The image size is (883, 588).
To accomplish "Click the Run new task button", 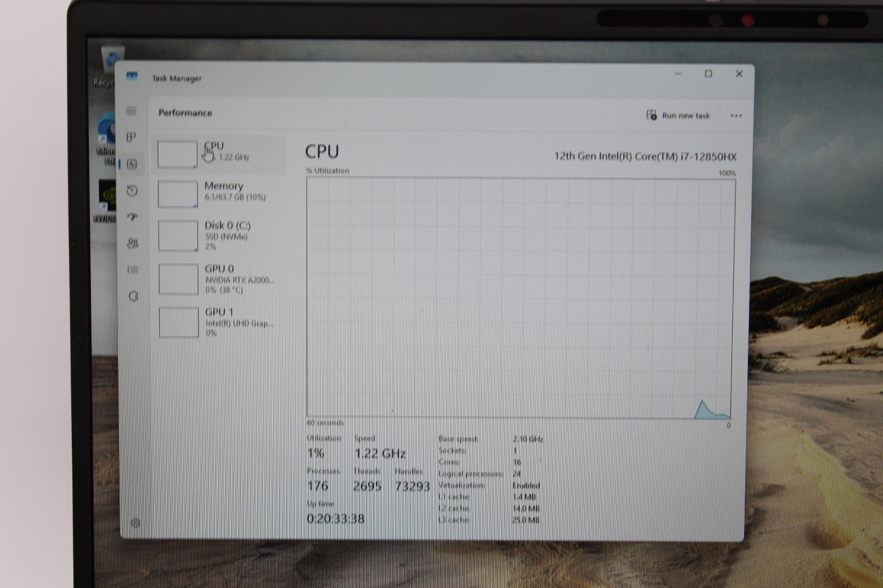I will (678, 115).
